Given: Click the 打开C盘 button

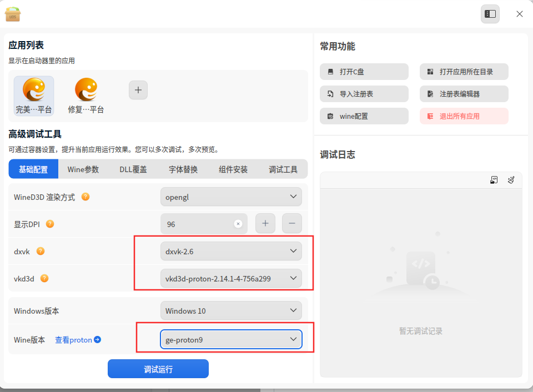Looking at the screenshot, I should coord(364,72).
